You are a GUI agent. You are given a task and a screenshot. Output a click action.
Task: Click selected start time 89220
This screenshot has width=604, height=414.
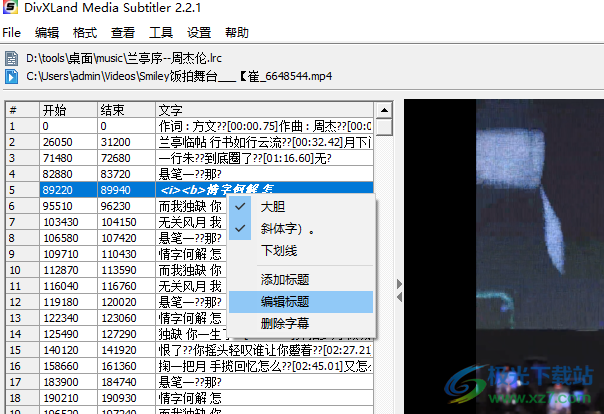point(68,190)
